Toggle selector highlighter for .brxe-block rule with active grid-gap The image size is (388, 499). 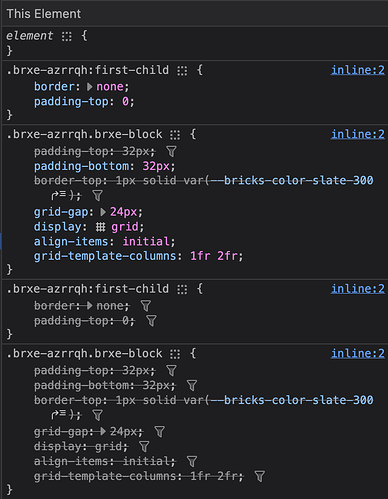pyautogui.click(x=175, y=135)
